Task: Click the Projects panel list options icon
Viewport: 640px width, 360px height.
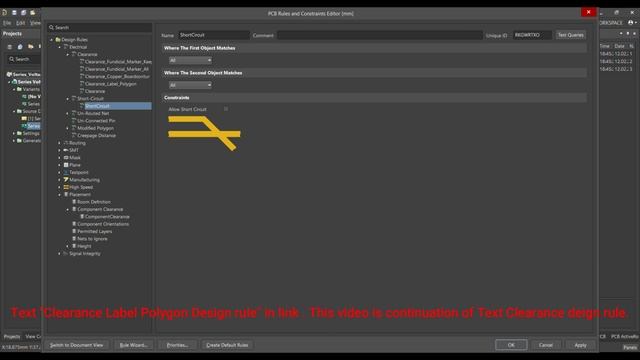Action: [10, 47]
